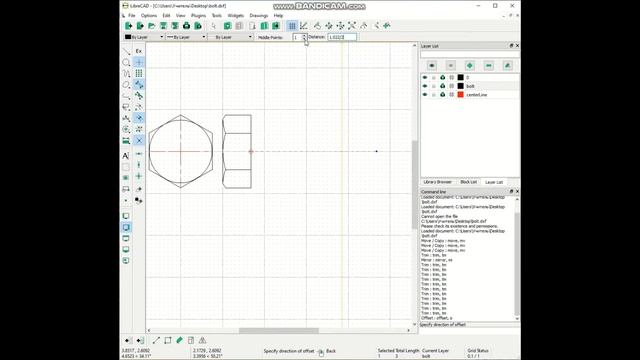The width and height of the screenshot is (640, 360).
Task: Click the zoom window icon in left toolbar
Action: [126, 216]
